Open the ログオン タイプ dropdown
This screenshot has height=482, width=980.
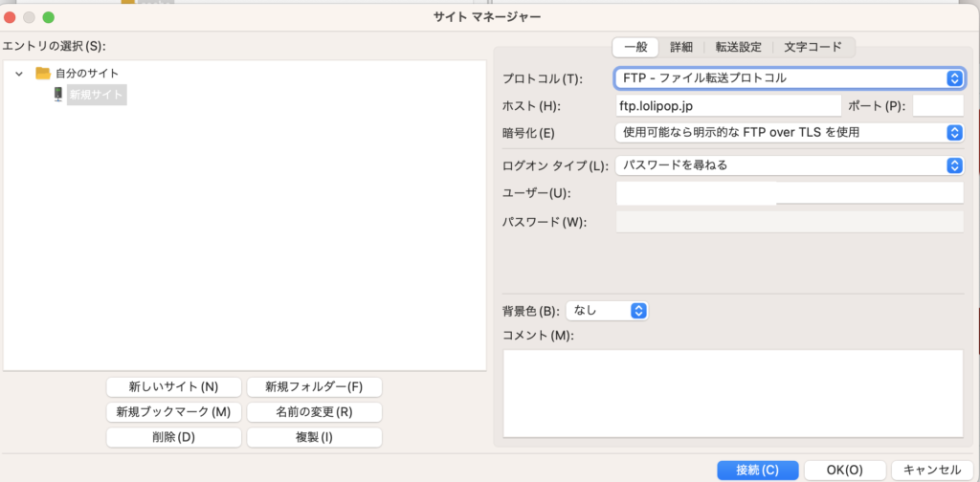[789, 165]
